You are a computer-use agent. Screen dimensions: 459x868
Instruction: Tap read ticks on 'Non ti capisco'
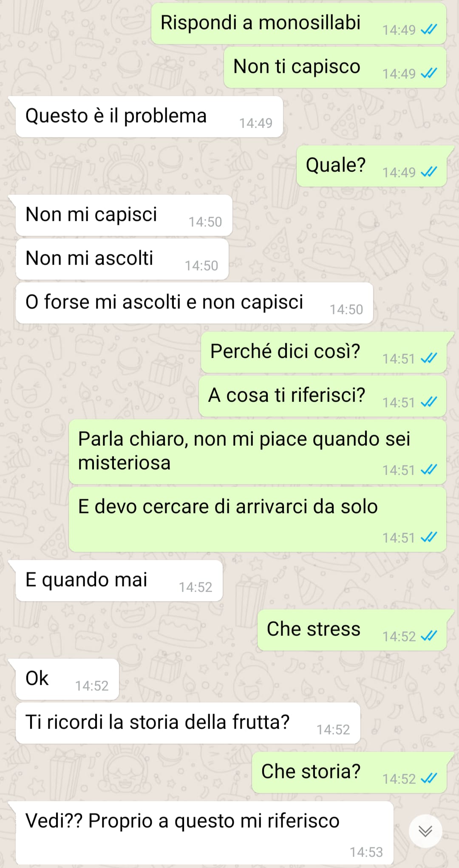click(429, 74)
